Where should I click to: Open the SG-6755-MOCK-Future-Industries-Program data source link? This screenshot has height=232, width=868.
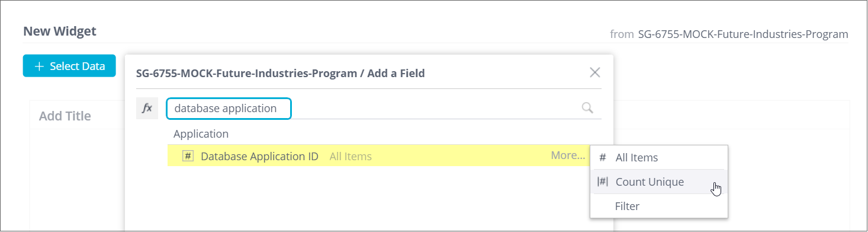pyautogui.click(x=743, y=34)
